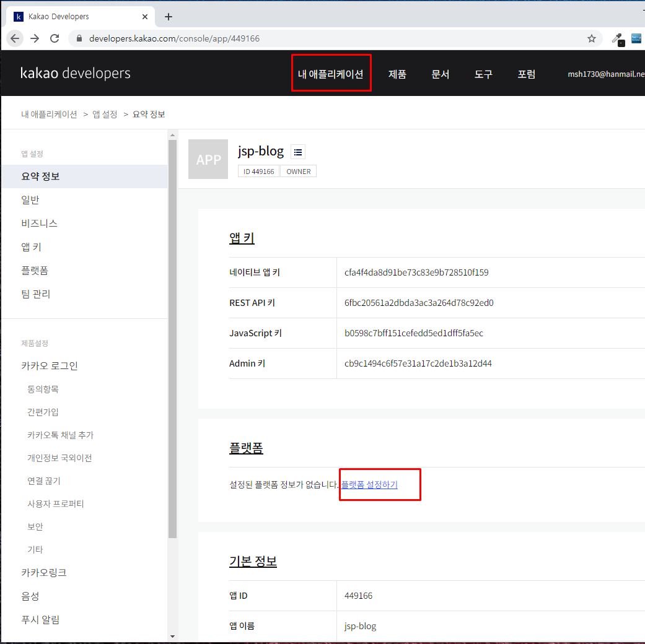Open 카카오톡 채널 추가 submenu item
645x644 pixels.
61,435
